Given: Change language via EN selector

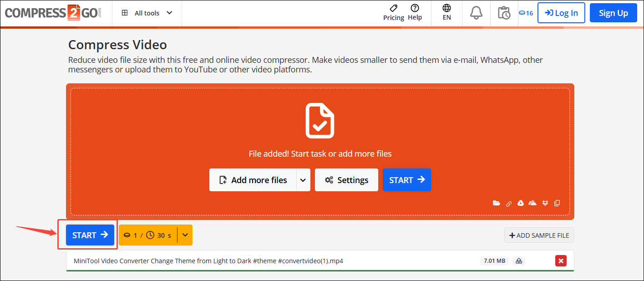Looking at the screenshot, I should pos(446,13).
